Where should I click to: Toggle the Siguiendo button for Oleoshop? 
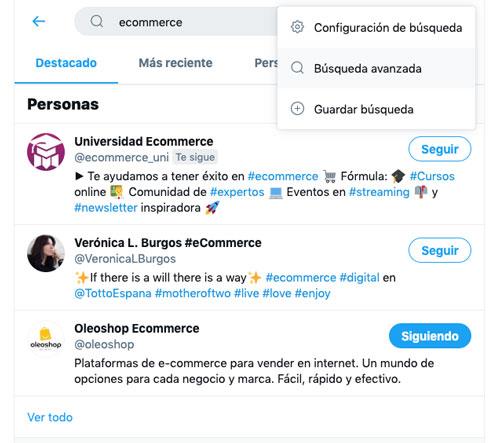click(x=430, y=336)
